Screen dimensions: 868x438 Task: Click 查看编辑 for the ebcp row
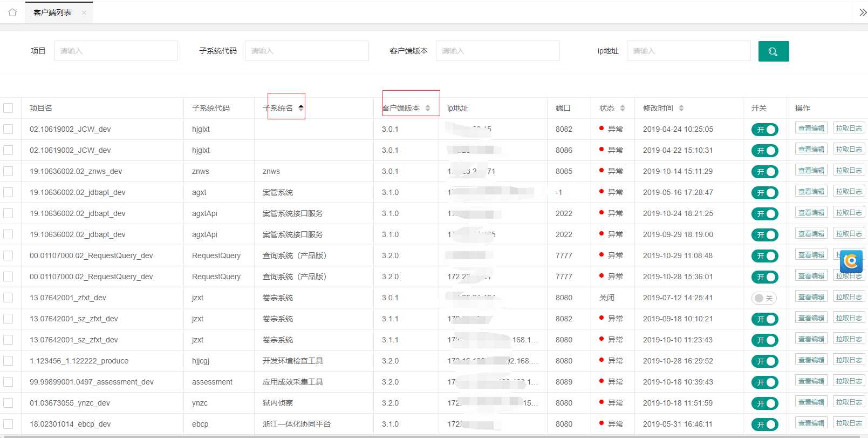(811, 423)
